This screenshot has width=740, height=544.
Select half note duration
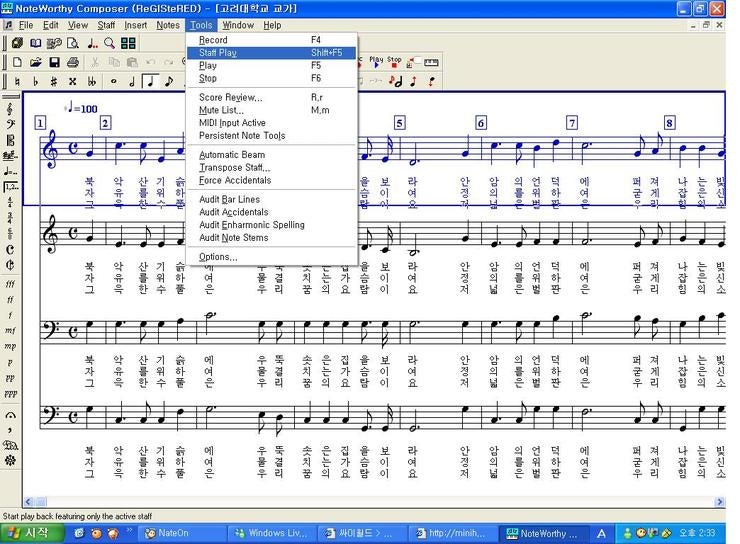tap(132, 81)
